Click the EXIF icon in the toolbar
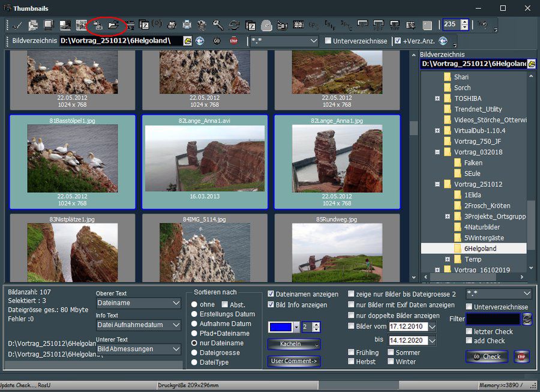Screen dimensions: 540x392 (329, 25)
